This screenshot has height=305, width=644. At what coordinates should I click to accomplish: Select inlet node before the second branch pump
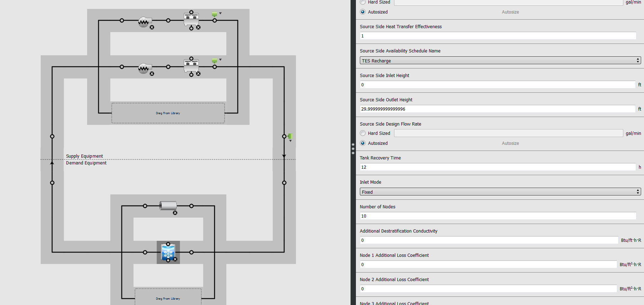(122, 67)
